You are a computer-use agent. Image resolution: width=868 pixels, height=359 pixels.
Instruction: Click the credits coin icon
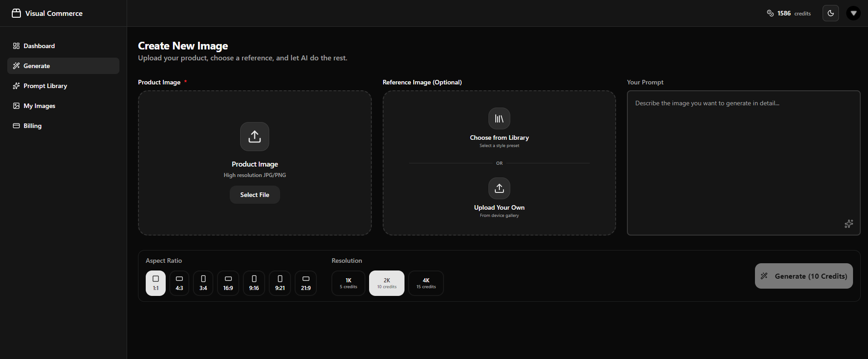point(770,13)
